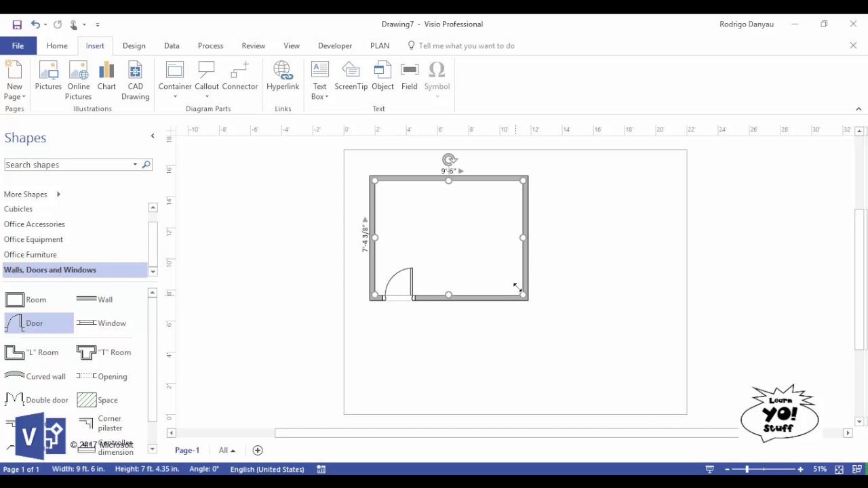Open the Page-1 sheet tab
This screenshot has height=488, width=868.
coord(187,450)
